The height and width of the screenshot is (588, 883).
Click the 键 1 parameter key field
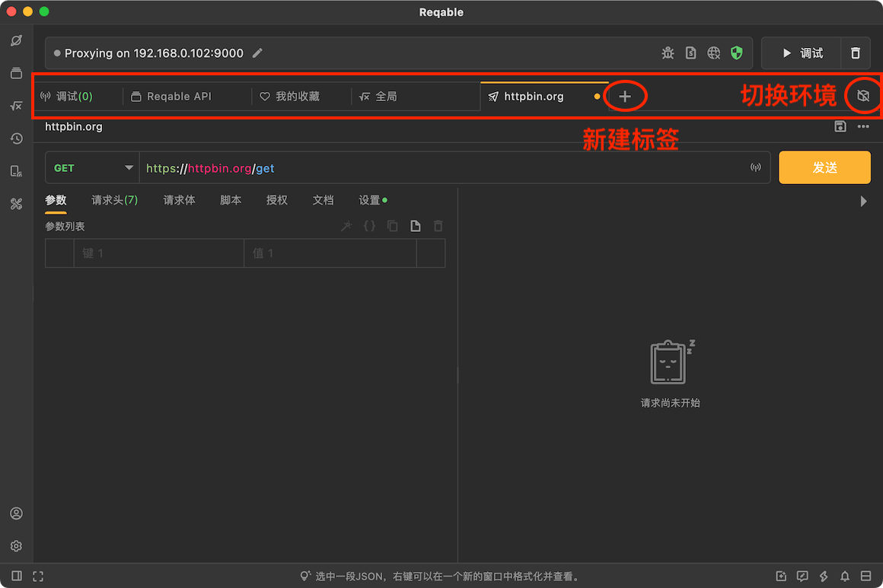pos(159,253)
